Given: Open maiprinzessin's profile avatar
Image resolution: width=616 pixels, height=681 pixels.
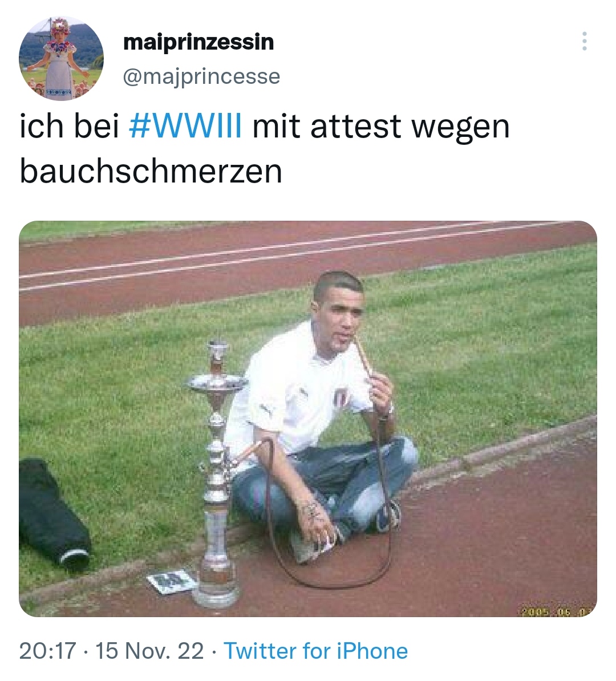Looking at the screenshot, I should tap(61, 59).
